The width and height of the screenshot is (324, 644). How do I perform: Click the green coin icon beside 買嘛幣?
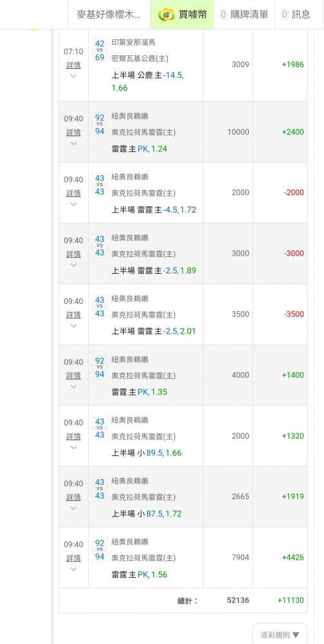(166, 15)
